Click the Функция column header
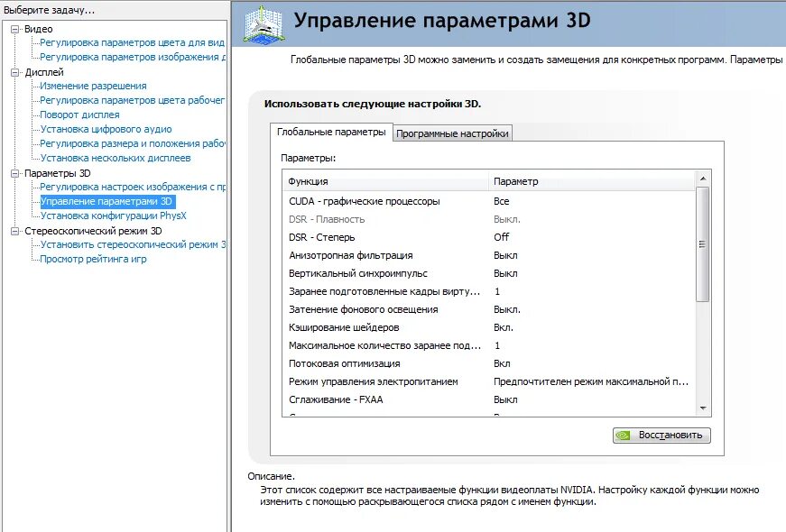The image size is (786, 532). [x=385, y=181]
